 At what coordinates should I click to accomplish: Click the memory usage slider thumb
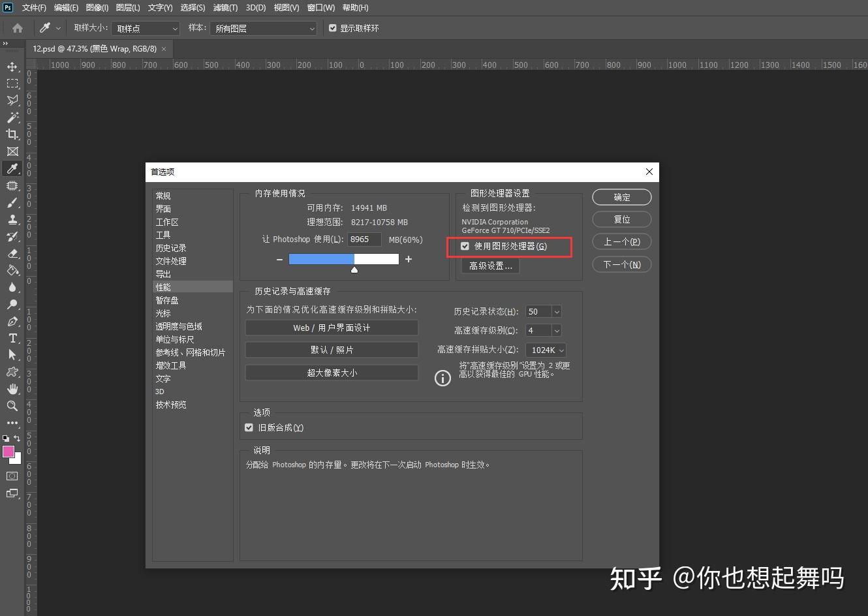coord(354,269)
